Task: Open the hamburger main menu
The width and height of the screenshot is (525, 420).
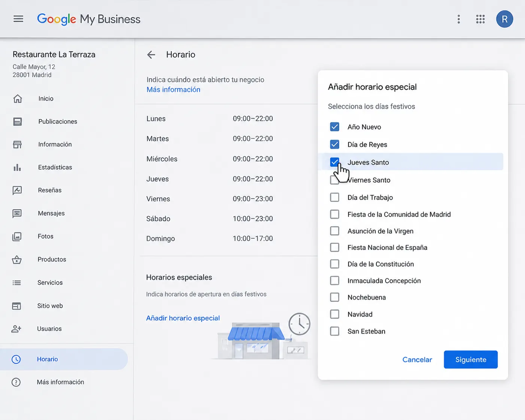Action: [18, 19]
